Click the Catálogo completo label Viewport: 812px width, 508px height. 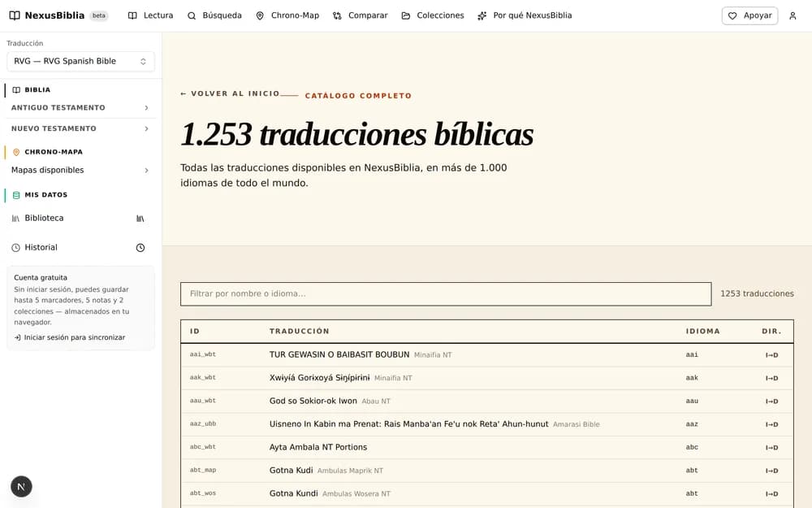click(358, 96)
